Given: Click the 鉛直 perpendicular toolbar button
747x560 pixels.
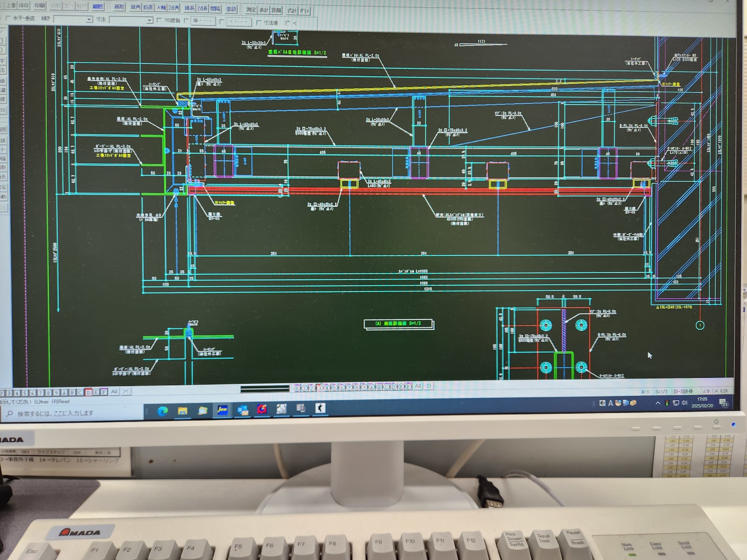Looking at the screenshot, I should tap(148, 7).
